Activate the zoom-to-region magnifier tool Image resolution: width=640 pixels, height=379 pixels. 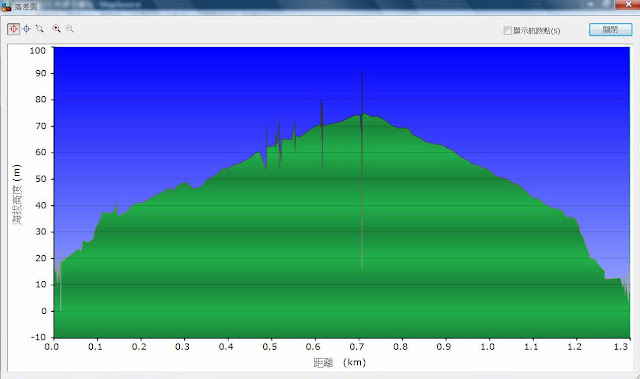coord(40,29)
